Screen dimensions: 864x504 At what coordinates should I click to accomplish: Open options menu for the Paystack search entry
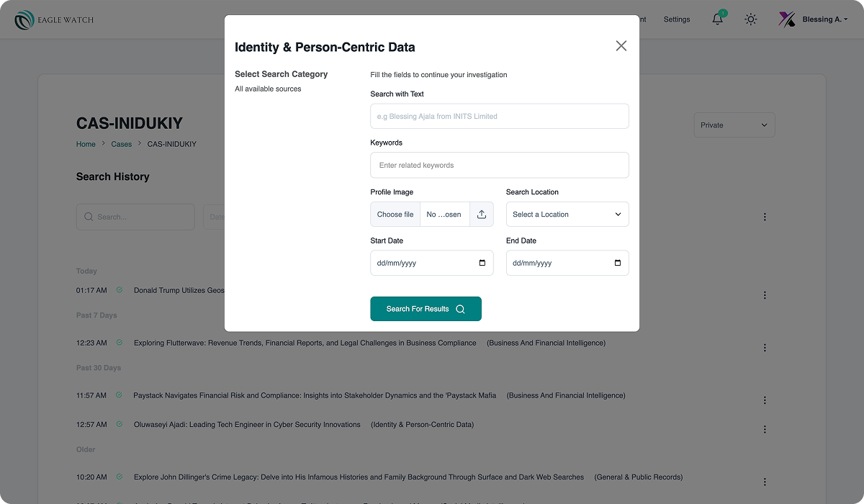click(x=765, y=400)
